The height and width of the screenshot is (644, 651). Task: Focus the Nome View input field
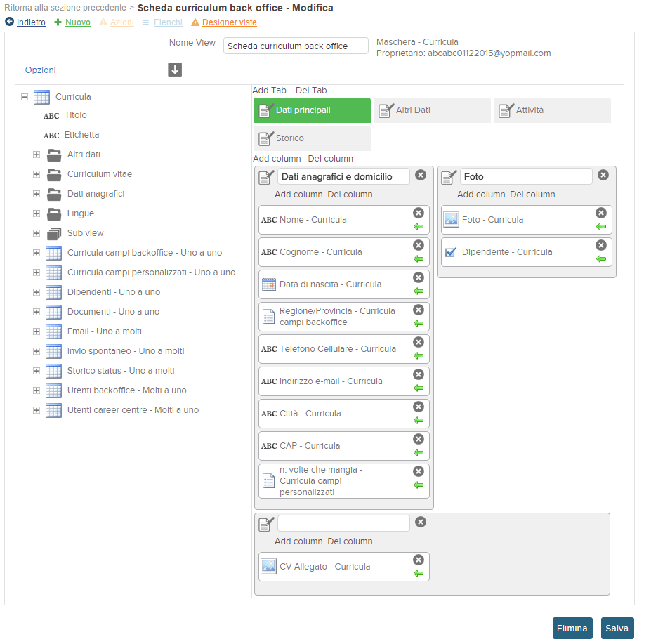coord(296,46)
